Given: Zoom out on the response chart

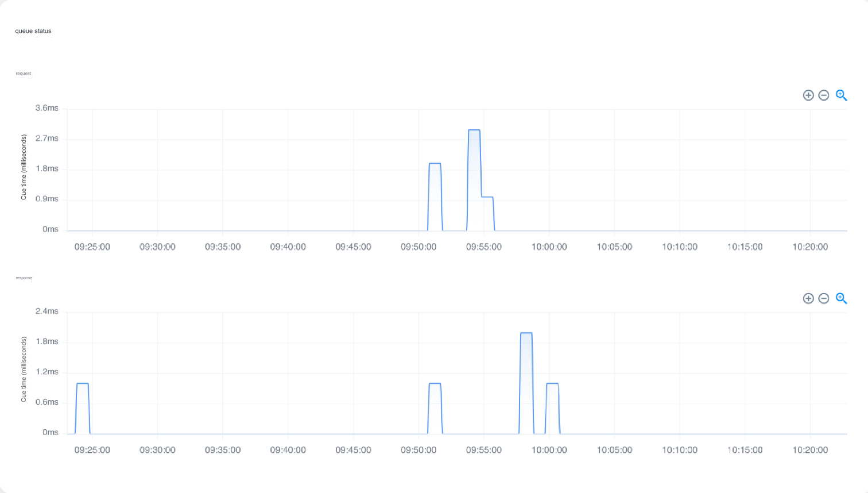Looking at the screenshot, I should pyautogui.click(x=824, y=299).
